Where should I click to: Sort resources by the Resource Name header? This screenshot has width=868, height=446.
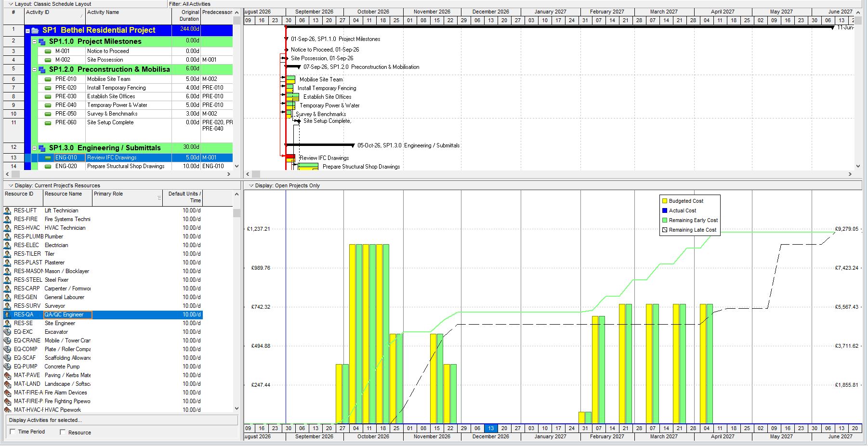tap(67, 198)
